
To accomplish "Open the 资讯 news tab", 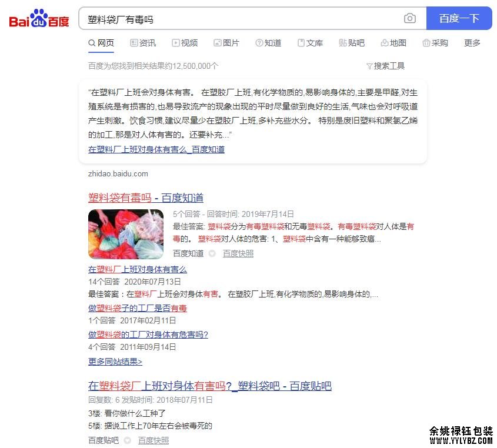I will [x=144, y=43].
